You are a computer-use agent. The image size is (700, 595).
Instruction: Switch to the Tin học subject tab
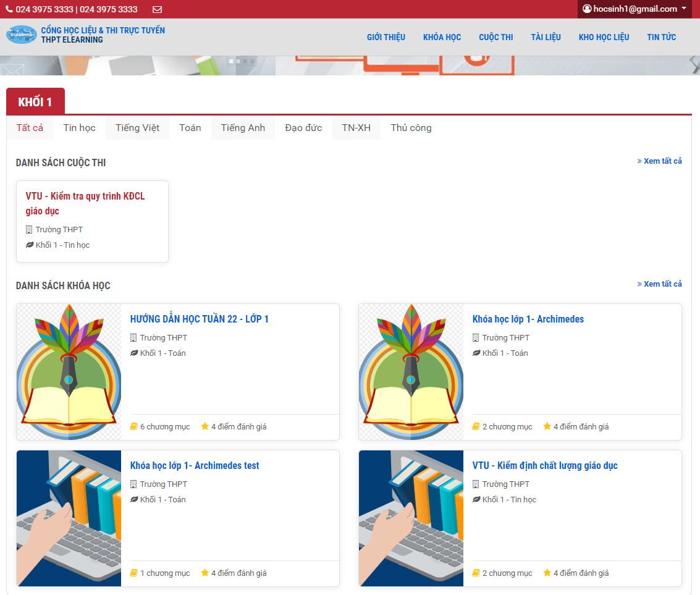click(79, 128)
